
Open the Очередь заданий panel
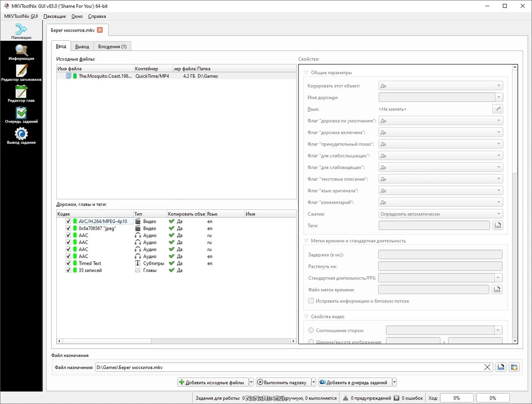click(21, 115)
